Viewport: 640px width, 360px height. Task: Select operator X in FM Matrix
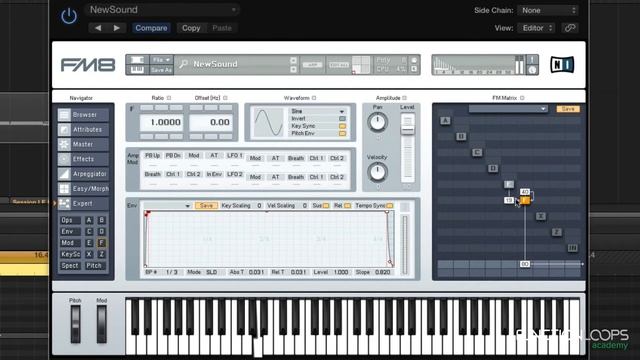point(541,216)
